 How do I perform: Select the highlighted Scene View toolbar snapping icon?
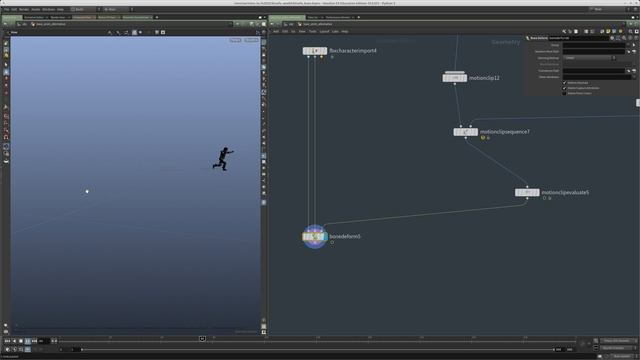[134, 32]
